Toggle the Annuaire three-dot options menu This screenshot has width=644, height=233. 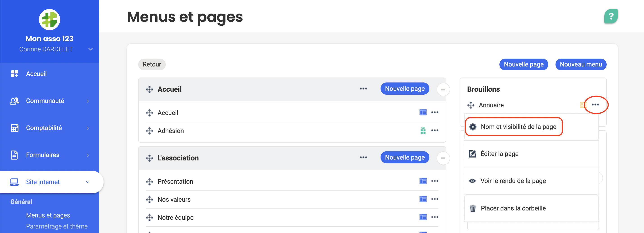coord(595,105)
